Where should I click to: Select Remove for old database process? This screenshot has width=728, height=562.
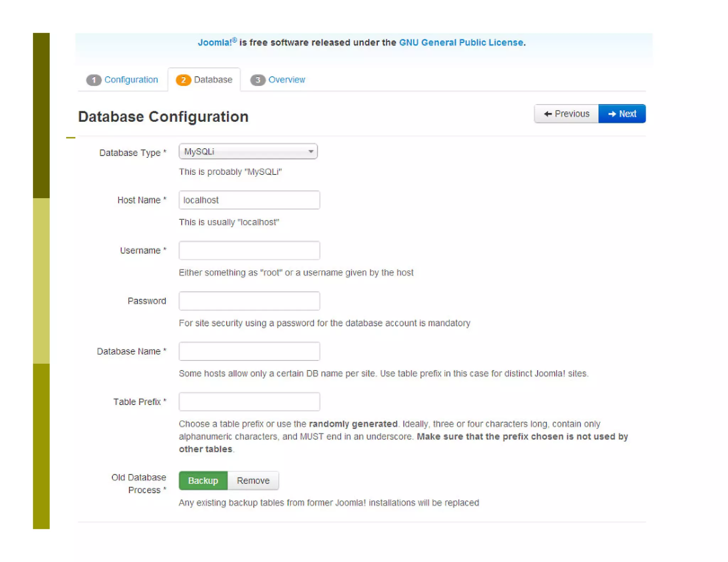point(253,480)
